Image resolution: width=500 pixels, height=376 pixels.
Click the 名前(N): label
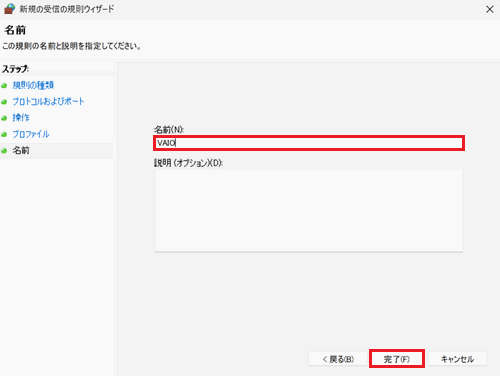[169, 129]
